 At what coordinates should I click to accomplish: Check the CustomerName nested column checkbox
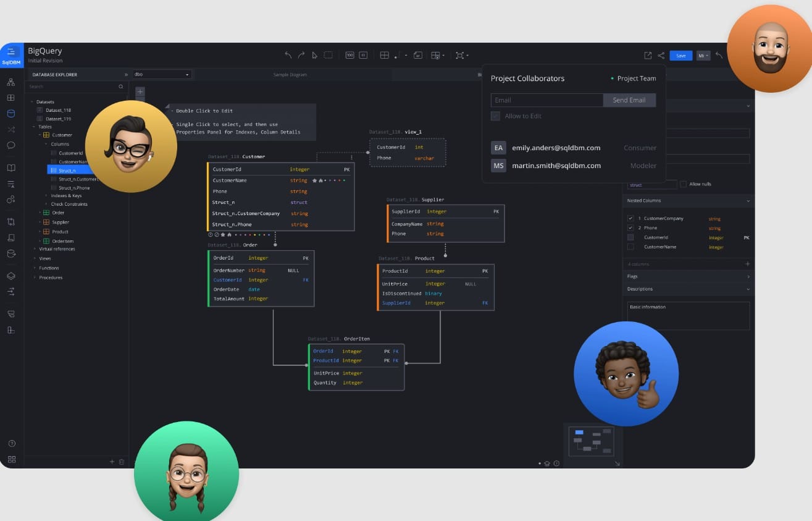point(630,247)
